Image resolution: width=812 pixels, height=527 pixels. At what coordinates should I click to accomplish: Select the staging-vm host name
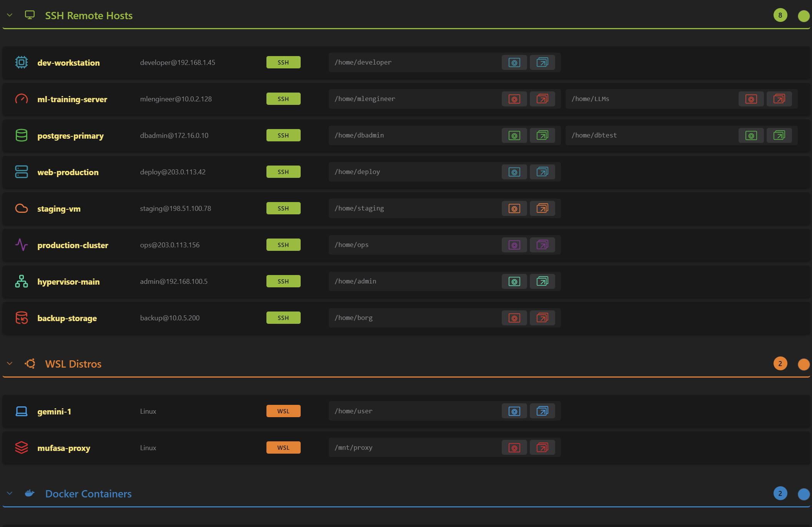[59, 209]
